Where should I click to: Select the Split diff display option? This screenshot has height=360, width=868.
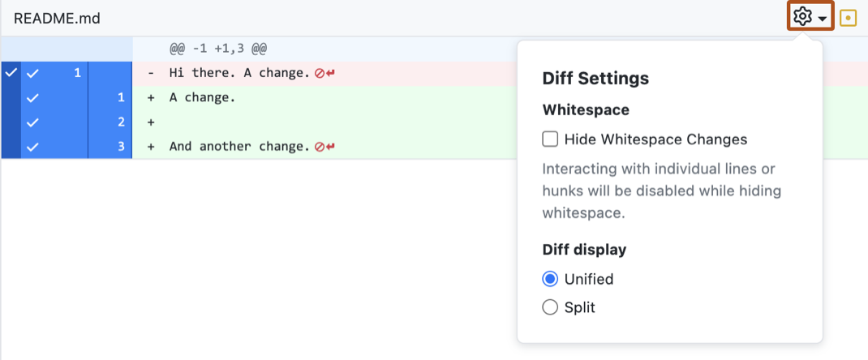[x=550, y=307]
